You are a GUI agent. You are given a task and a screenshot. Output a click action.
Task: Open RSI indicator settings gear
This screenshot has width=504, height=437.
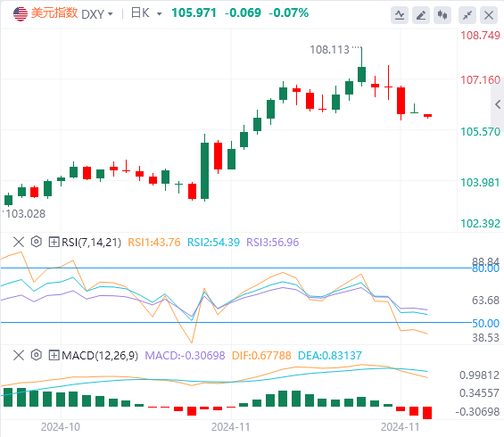tap(37, 242)
